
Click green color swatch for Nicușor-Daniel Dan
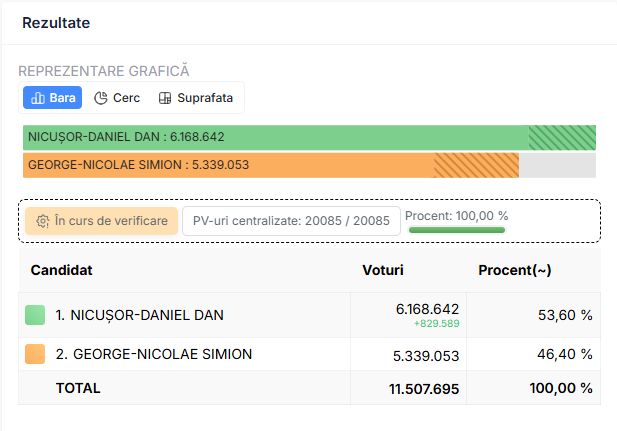pyautogui.click(x=35, y=315)
